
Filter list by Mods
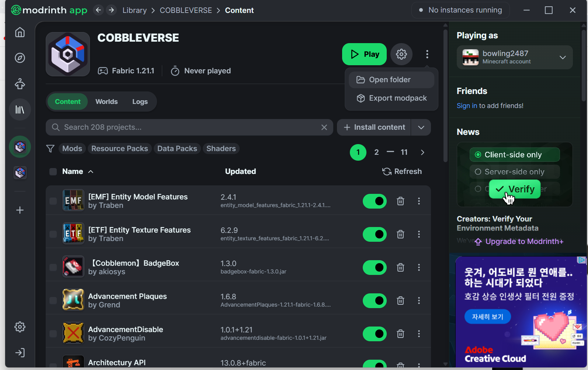[72, 149]
